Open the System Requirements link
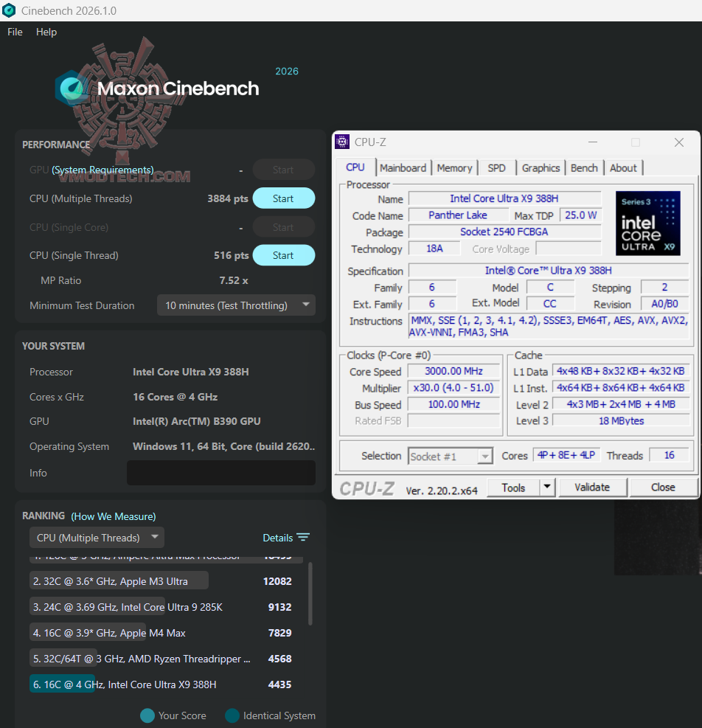 coord(102,170)
